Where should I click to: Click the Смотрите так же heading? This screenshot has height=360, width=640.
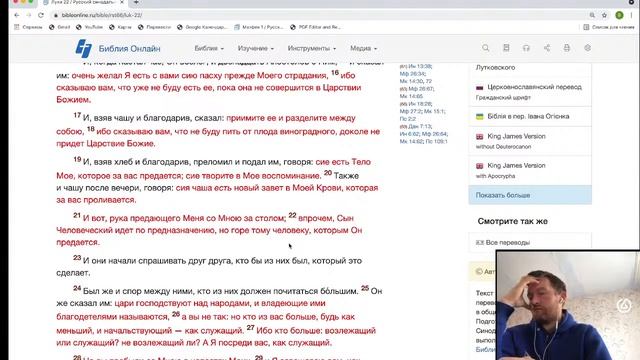tap(513, 221)
